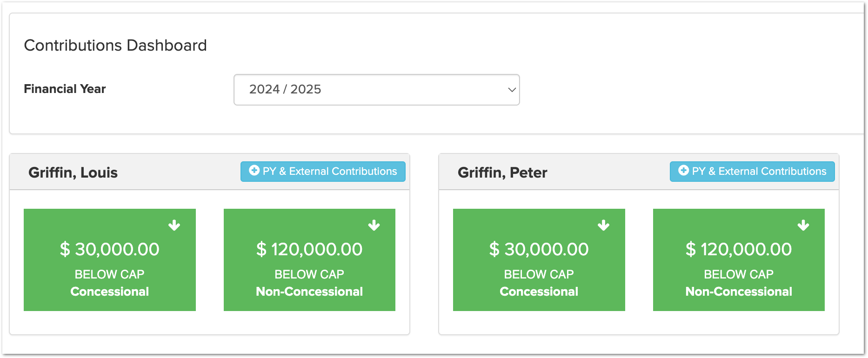Image resolution: width=868 pixels, height=358 pixels.
Task: Open Louis Griffin's Non-Concessional green tile
Action: tap(309, 260)
